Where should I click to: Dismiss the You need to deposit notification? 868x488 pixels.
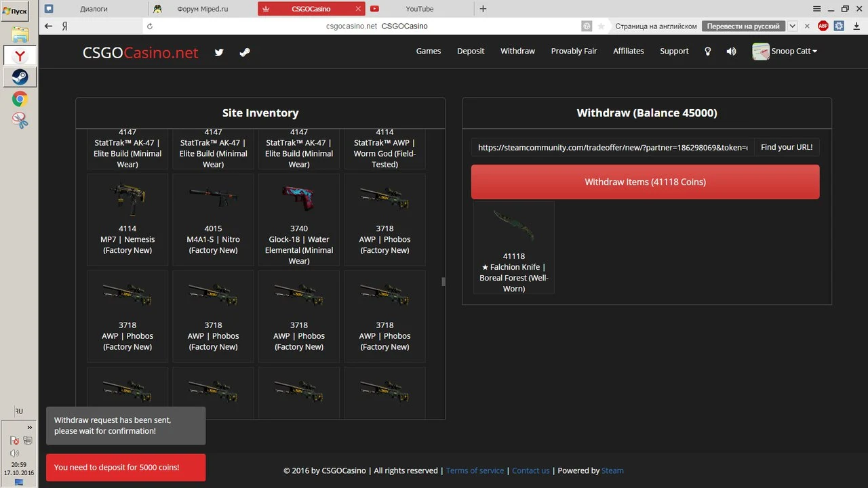click(125, 468)
